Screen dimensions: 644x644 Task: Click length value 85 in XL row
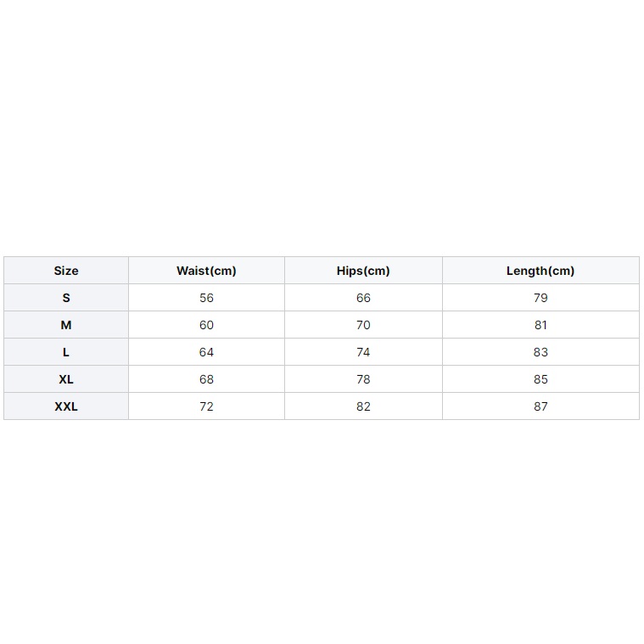540,379
